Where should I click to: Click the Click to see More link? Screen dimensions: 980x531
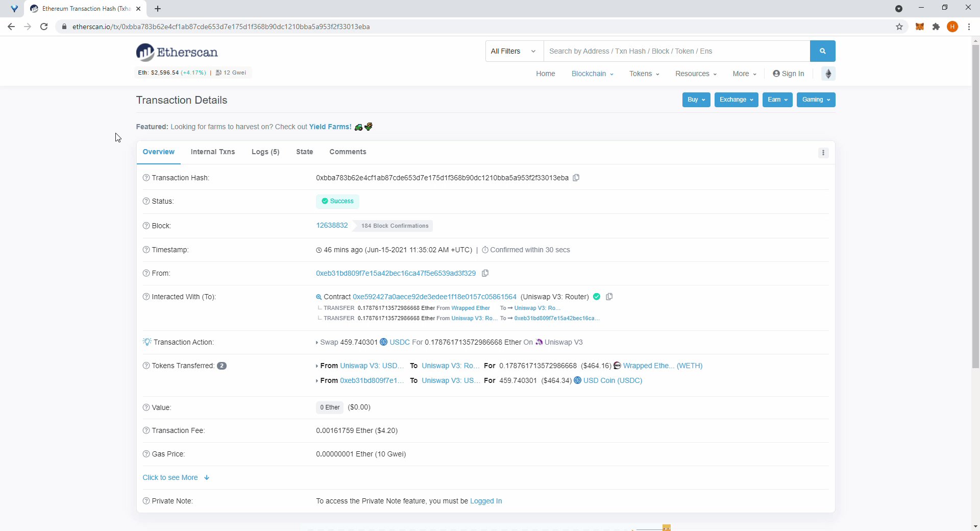(170, 477)
